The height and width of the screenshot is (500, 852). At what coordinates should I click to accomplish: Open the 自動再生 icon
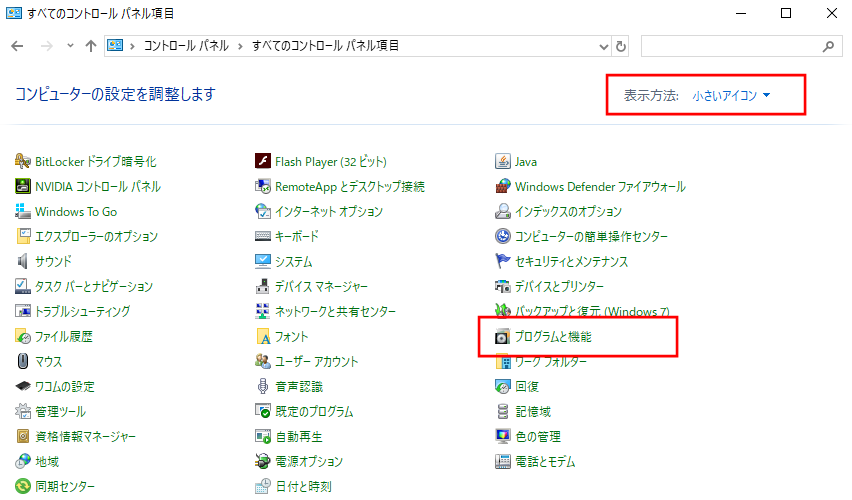coord(262,436)
